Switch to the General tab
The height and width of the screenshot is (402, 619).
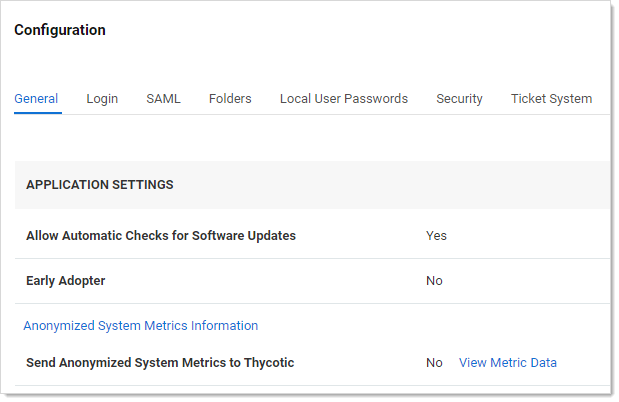point(36,99)
